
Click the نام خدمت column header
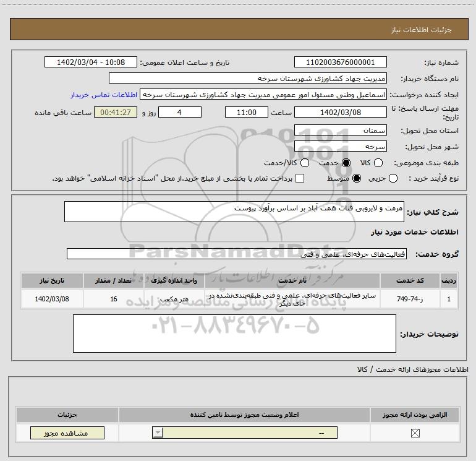coord(292,280)
